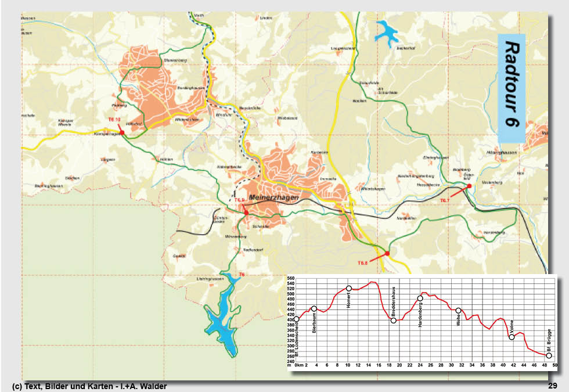Select the red dot at Kierspe junction

123,134
